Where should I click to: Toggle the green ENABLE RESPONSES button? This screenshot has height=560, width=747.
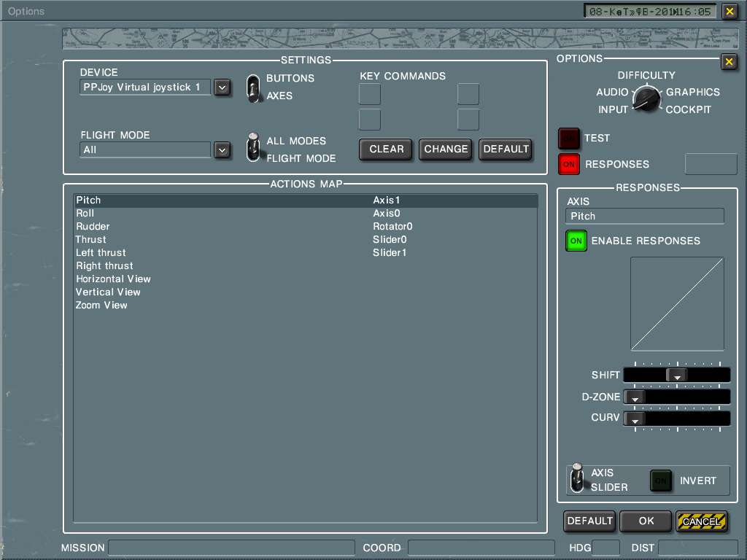(x=576, y=241)
